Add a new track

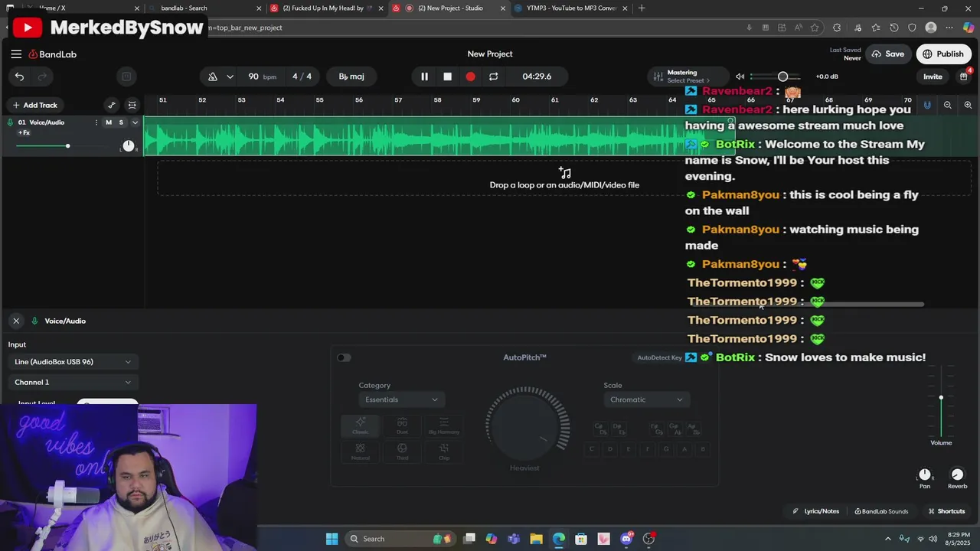pos(34,105)
